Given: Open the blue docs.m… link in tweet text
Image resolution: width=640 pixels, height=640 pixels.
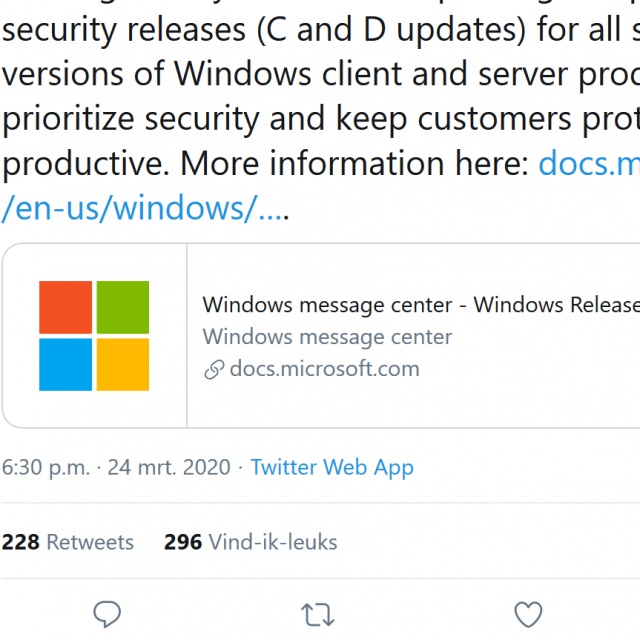Looking at the screenshot, I should [x=589, y=163].
